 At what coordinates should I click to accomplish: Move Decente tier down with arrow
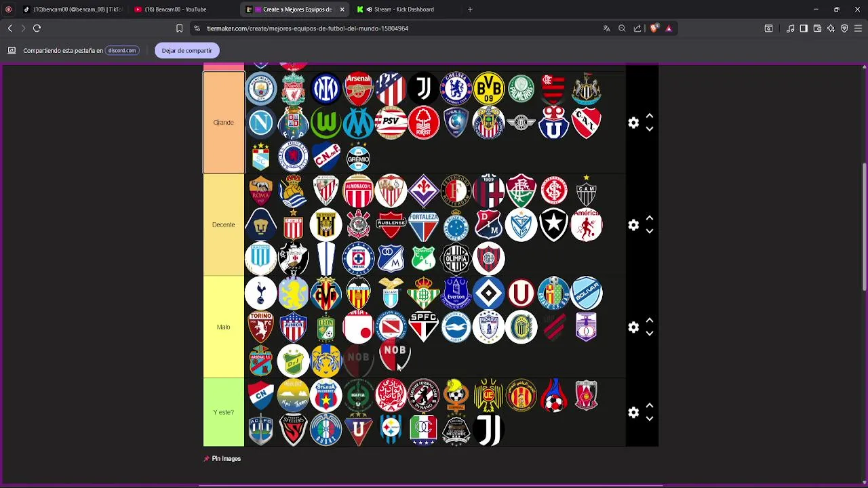650,231
